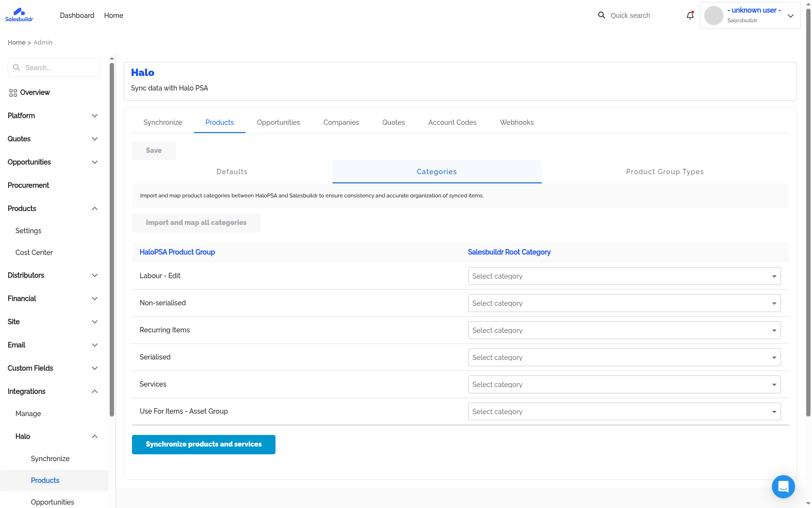Click the user avatar circle
Image resolution: width=812 pixels, height=508 pixels.
[x=714, y=15]
